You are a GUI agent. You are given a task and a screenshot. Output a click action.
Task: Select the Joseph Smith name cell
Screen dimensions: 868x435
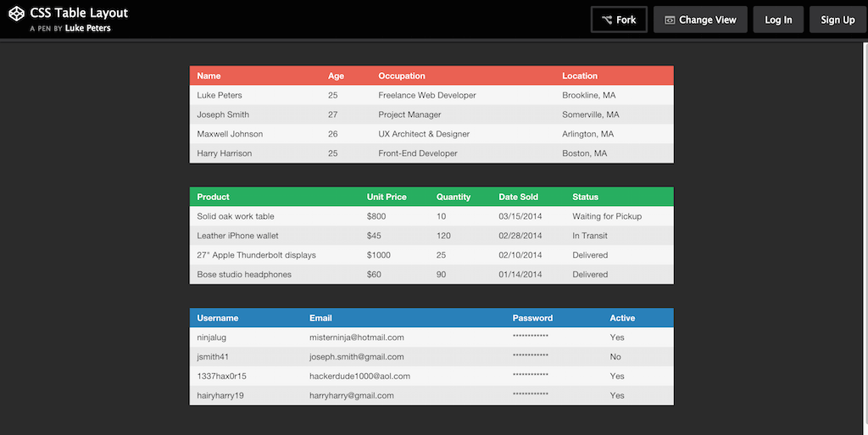(x=223, y=114)
